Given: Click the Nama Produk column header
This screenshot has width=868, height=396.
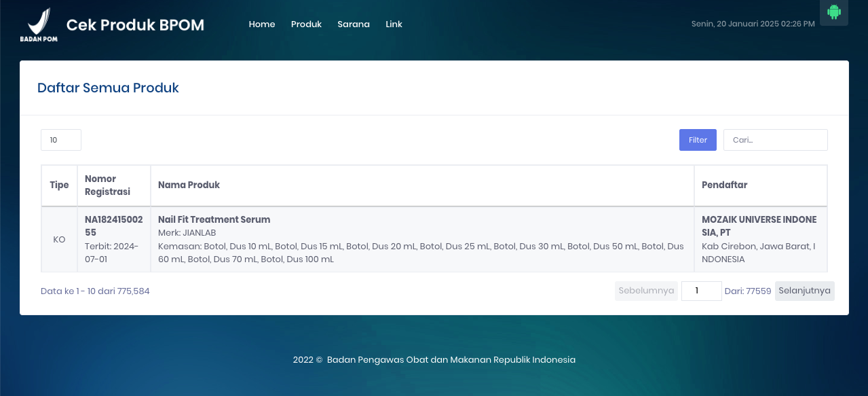Looking at the screenshot, I should point(189,185).
